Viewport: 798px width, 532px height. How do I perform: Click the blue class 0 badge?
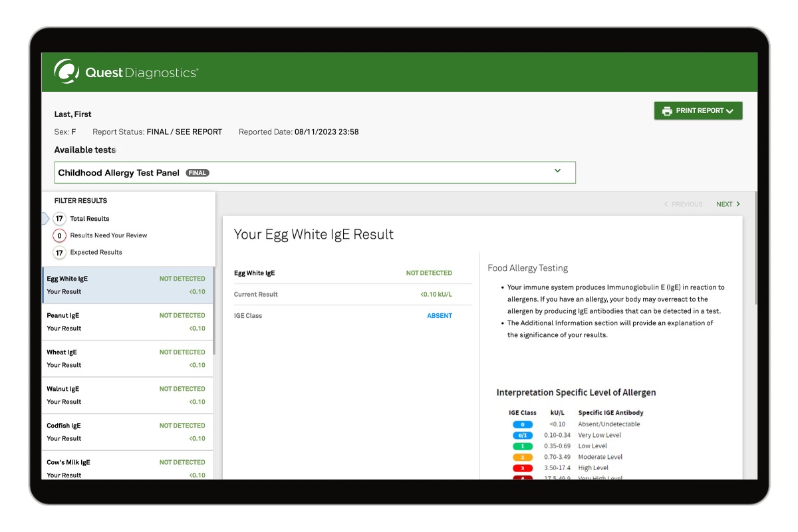click(523, 424)
